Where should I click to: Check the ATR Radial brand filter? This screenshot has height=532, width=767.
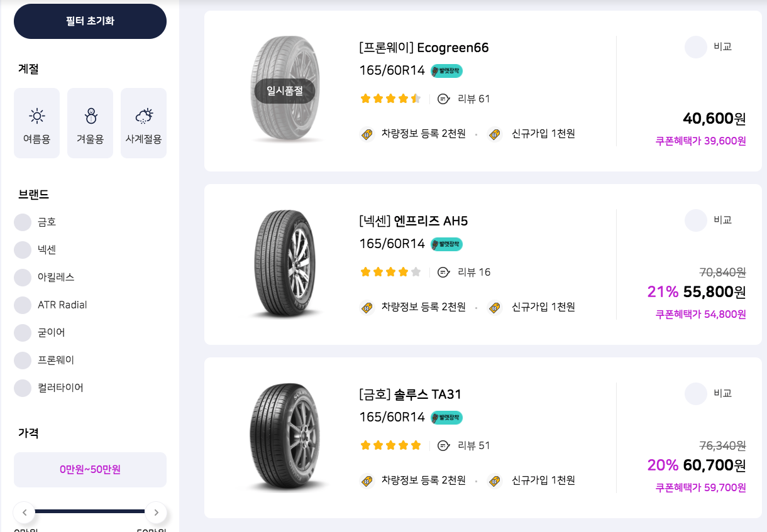click(21, 305)
